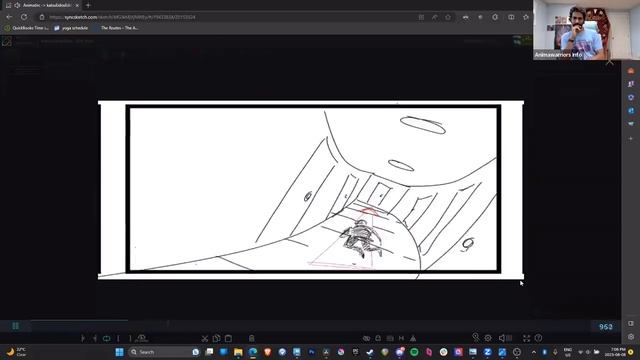Click the cut (scissors) icon
The image size is (640, 360).
coord(205,338)
